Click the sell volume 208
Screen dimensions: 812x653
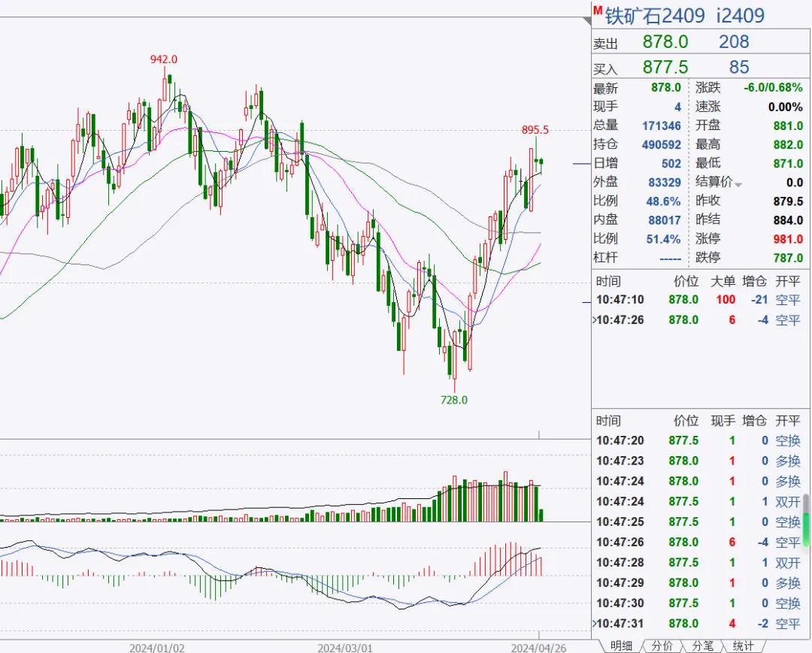[734, 42]
